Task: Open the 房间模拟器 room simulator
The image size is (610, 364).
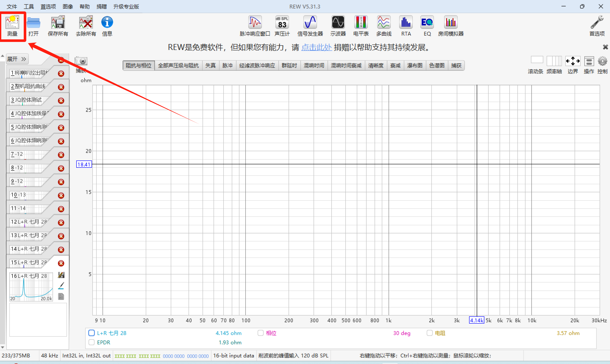Action: pyautogui.click(x=451, y=26)
